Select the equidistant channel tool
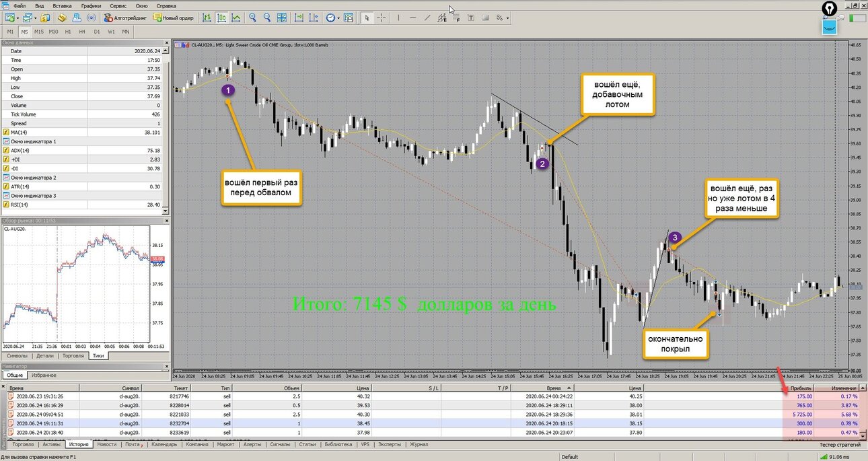Image resolution: width=868 pixels, height=461 pixels. [442, 18]
